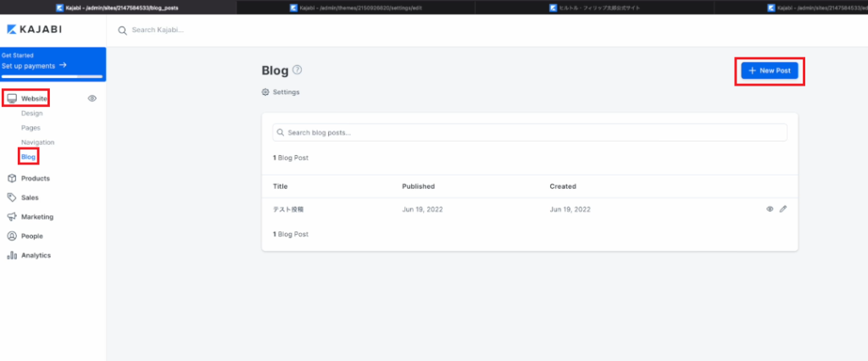Click the Search Kajabi field at top
Viewport: 868px width, 361px height.
(158, 30)
